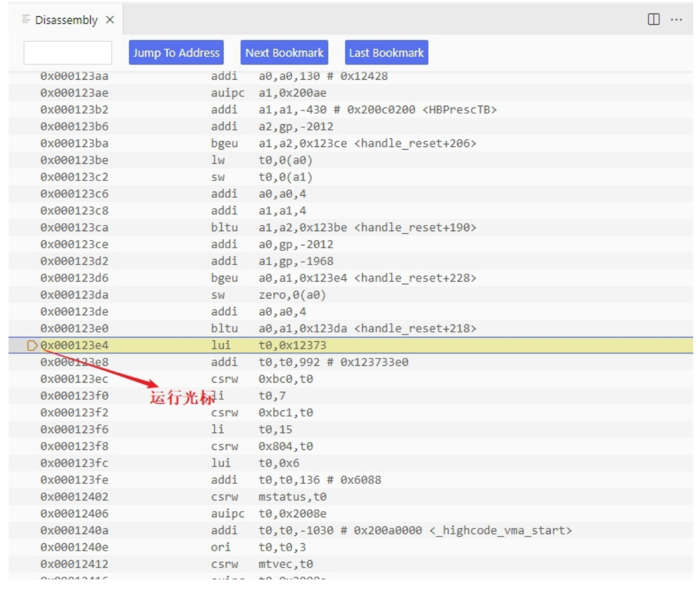Screen dimensions: 700x589
Task: Select address 0x000123f6
Action: [75, 430]
